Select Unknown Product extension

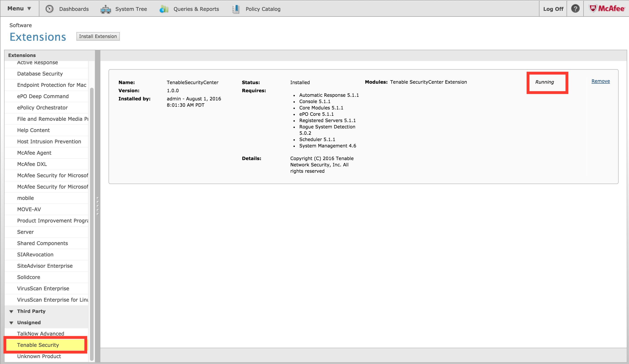[x=46, y=356]
